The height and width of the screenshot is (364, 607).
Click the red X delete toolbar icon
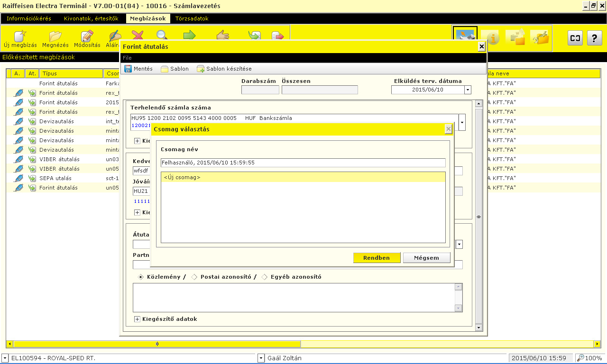click(x=138, y=36)
